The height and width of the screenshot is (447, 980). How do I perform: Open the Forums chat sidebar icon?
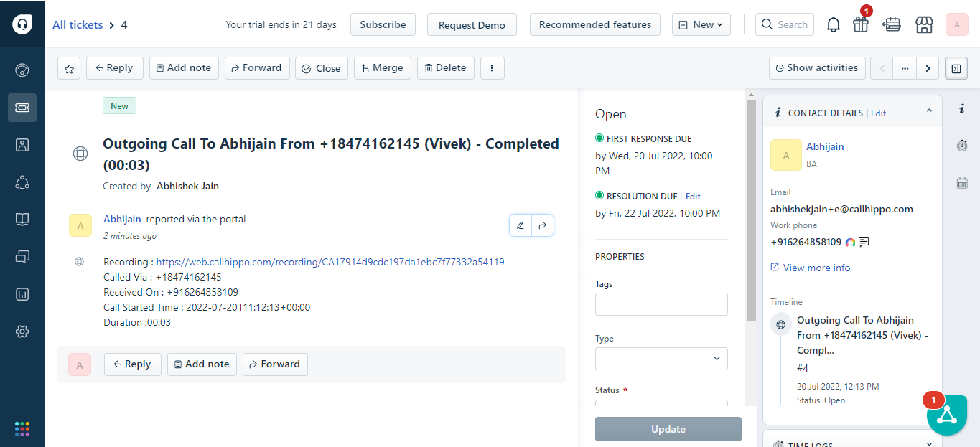point(22,257)
